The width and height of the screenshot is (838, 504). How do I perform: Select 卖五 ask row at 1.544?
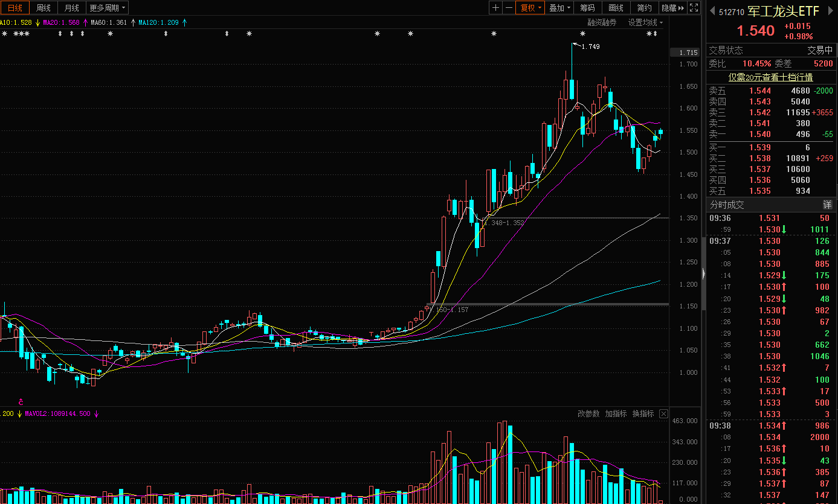[x=772, y=91]
